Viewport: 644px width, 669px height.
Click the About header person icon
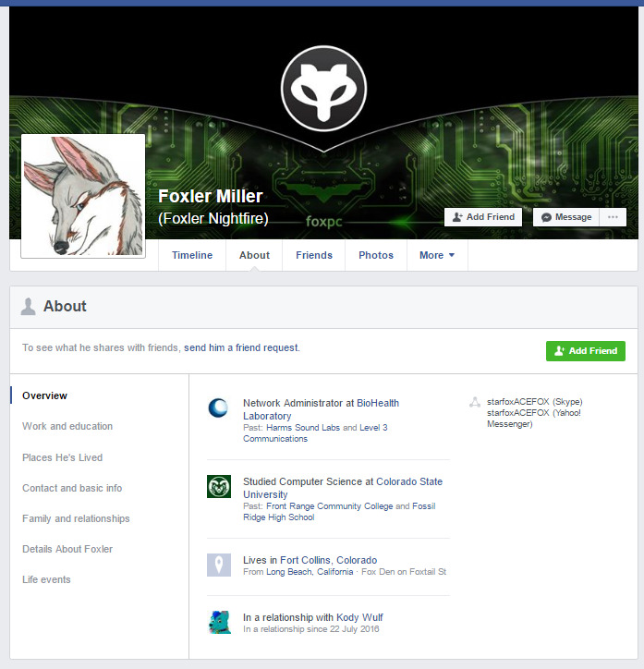(x=28, y=307)
